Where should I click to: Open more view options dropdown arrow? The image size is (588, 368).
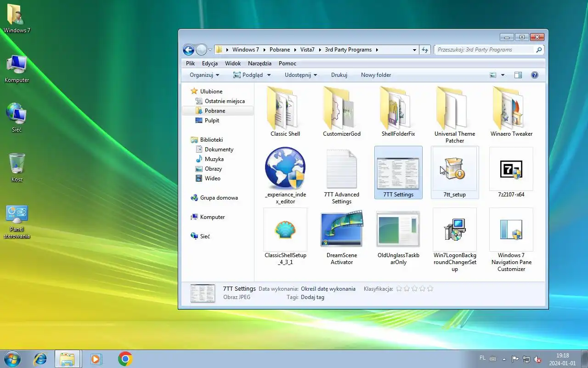(503, 75)
